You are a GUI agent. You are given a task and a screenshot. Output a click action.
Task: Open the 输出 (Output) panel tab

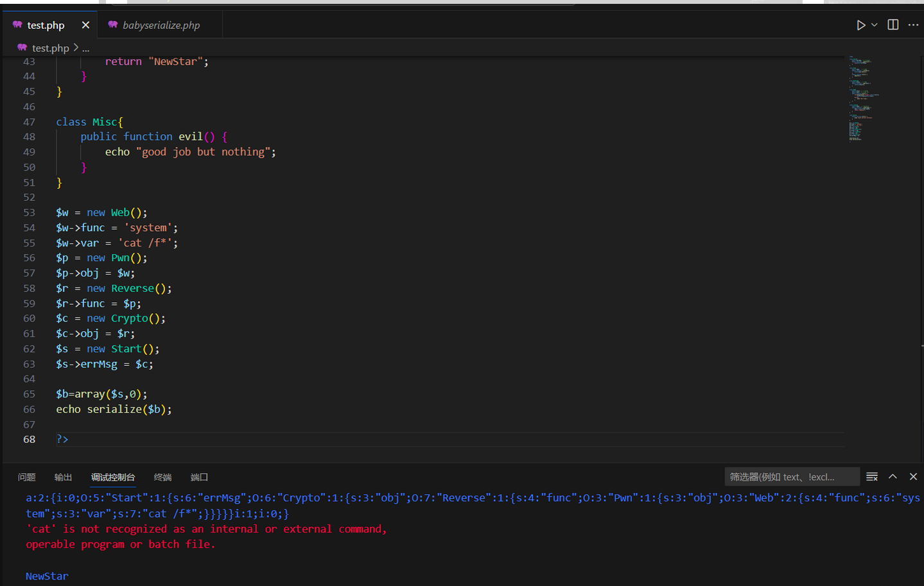coord(63,477)
